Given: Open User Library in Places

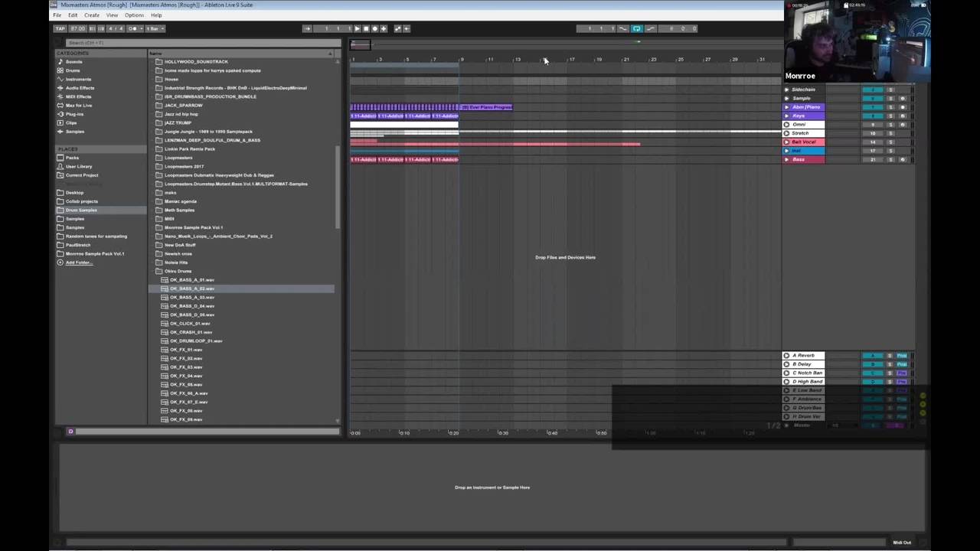Looking at the screenshot, I should point(79,166).
